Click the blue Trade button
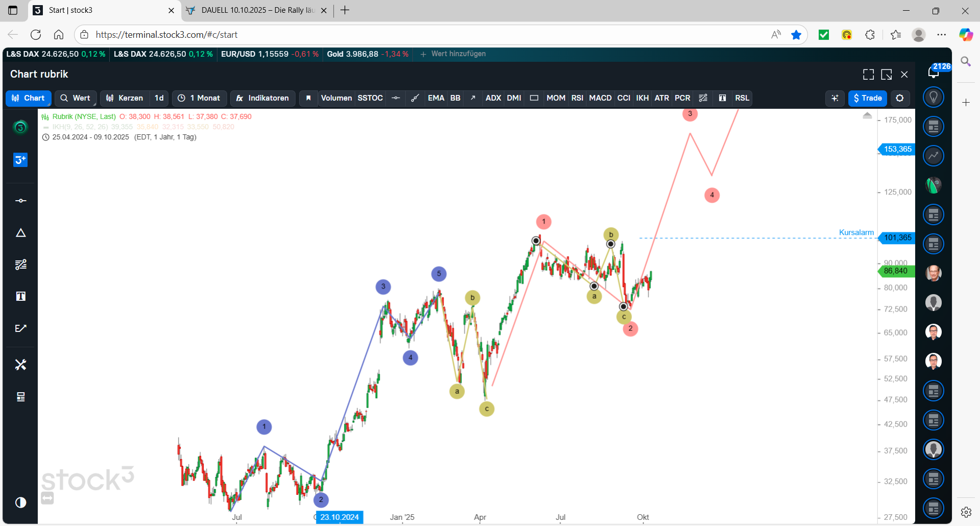This screenshot has height=526, width=980. pos(867,98)
